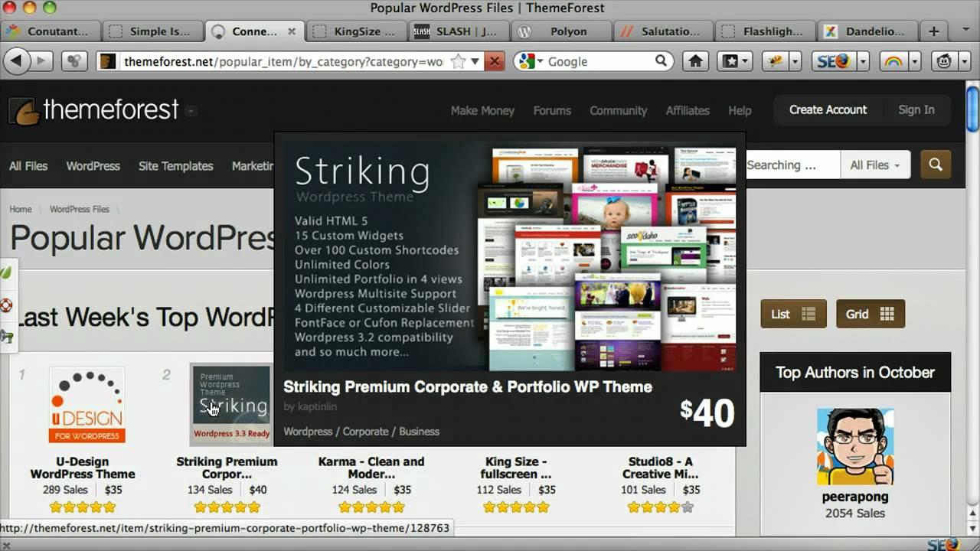
Task: Open Karma - Clean and Moder... link
Action: (371, 468)
